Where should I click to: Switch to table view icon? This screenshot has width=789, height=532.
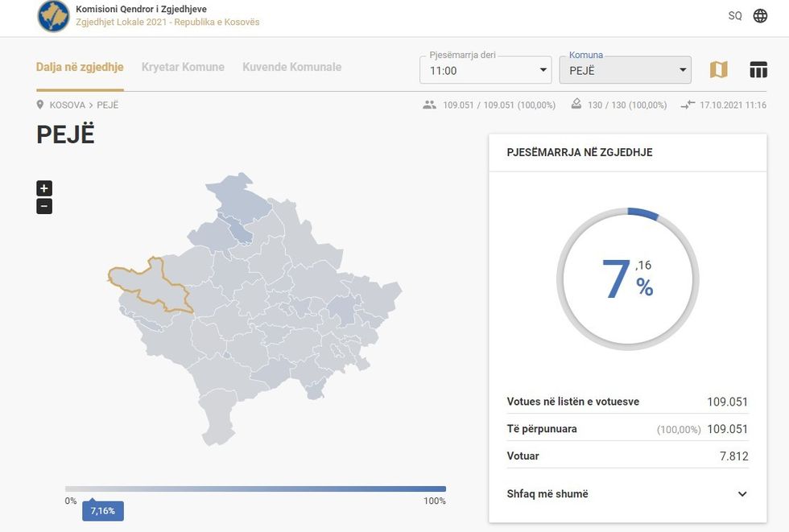(758, 70)
